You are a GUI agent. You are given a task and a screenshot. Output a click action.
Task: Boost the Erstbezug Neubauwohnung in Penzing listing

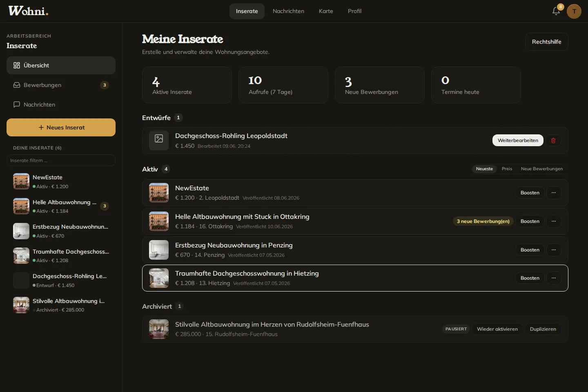coord(530,250)
